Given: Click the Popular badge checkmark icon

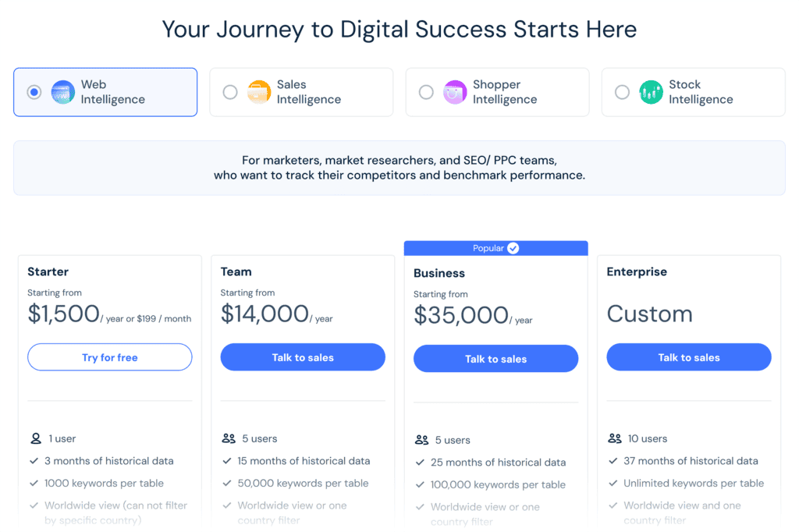Looking at the screenshot, I should [513, 248].
